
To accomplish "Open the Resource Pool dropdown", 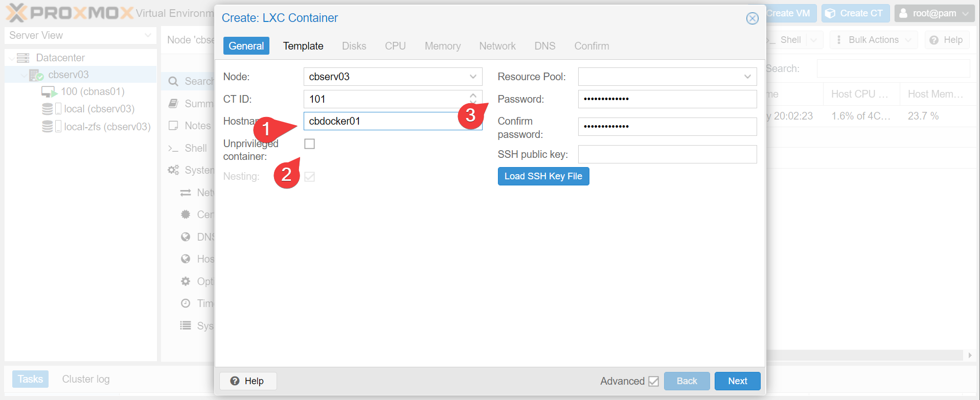I will point(747,77).
